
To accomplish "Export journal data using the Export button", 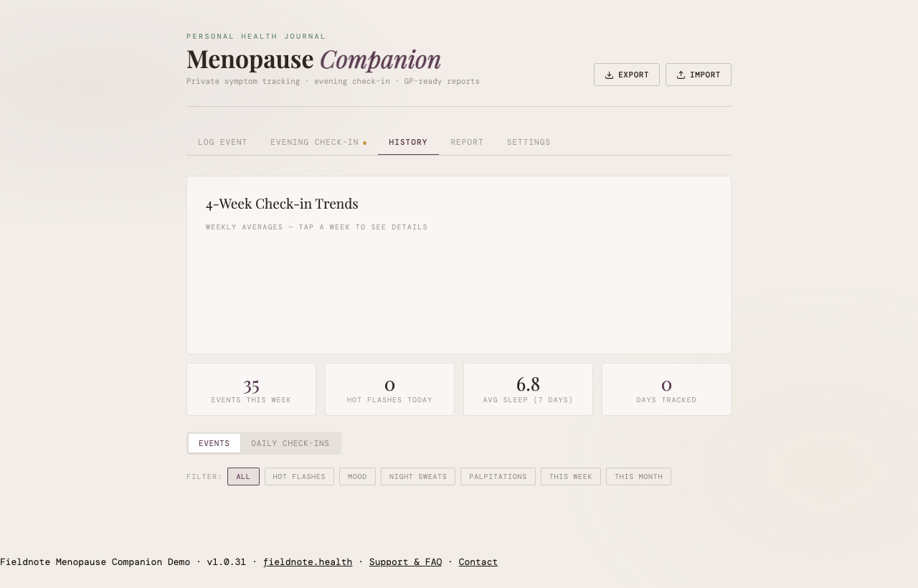I will coord(626,74).
